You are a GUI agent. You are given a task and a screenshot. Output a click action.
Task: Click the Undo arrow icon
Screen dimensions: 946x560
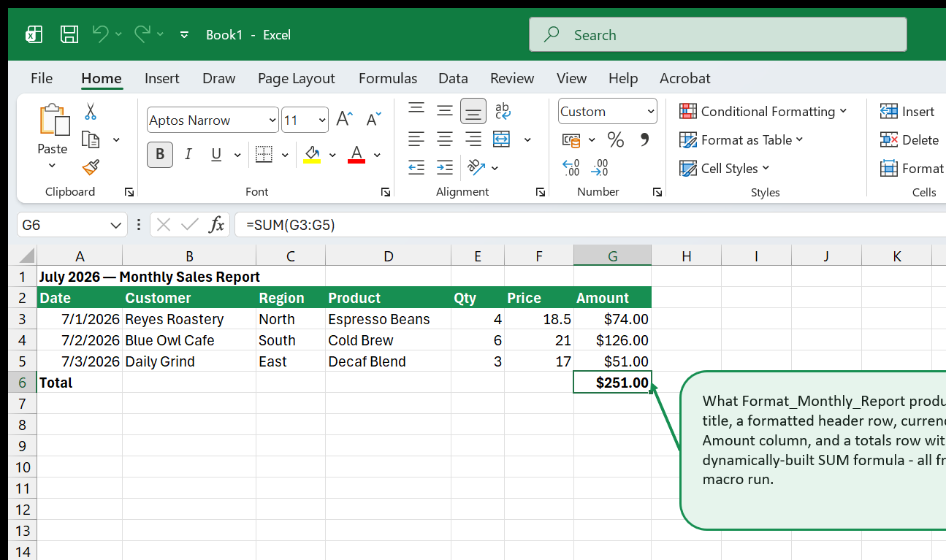click(100, 34)
